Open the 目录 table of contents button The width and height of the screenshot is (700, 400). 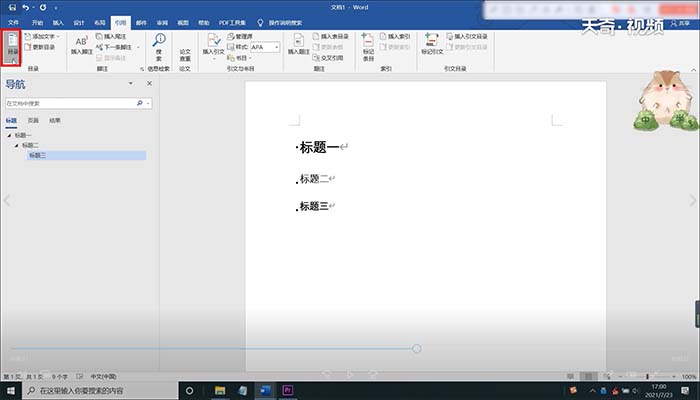12,47
